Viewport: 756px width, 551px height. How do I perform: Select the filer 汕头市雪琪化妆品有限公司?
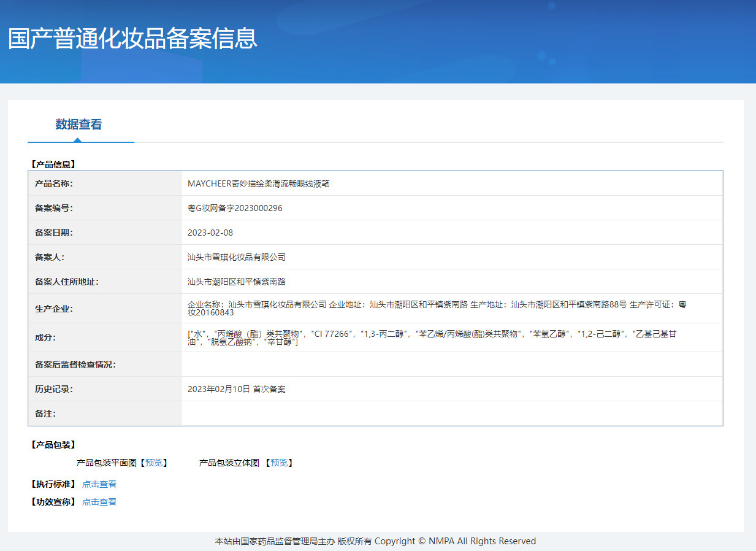(237, 257)
